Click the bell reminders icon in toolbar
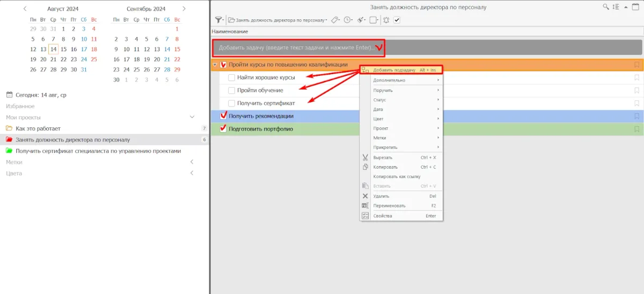Screen dimensions: 644x294 coord(386,20)
